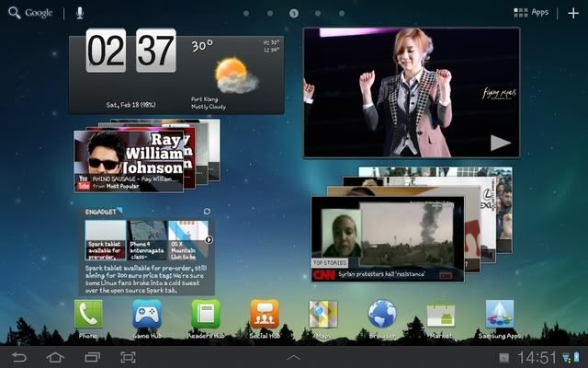The height and width of the screenshot is (368, 588).
Task: Launch Samsung Apps
Action: point(500,315)
